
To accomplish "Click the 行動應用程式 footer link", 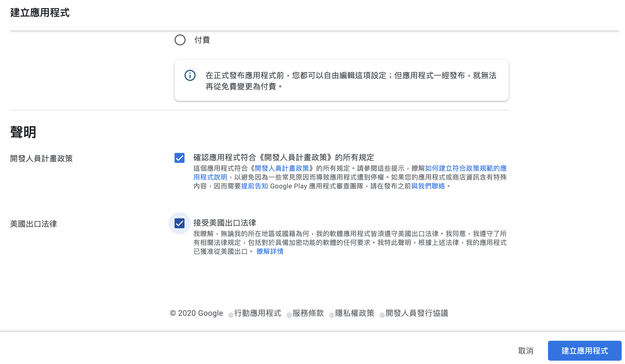I will tap(258, 313).
